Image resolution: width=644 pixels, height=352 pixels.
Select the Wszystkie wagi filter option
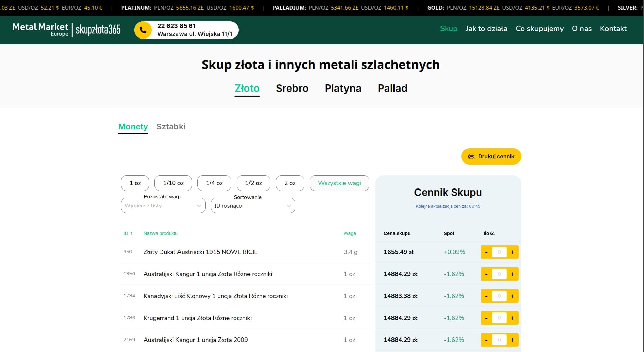pyautogui.click(x=340, y=183)
